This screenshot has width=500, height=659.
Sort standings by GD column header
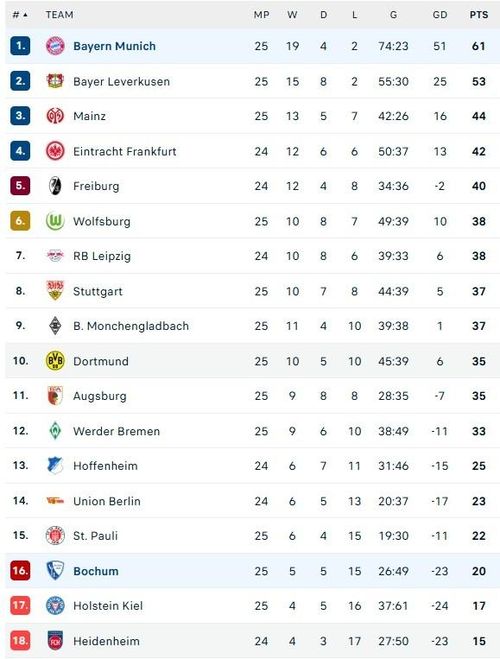pyautogui.click(x=440, y=15)
